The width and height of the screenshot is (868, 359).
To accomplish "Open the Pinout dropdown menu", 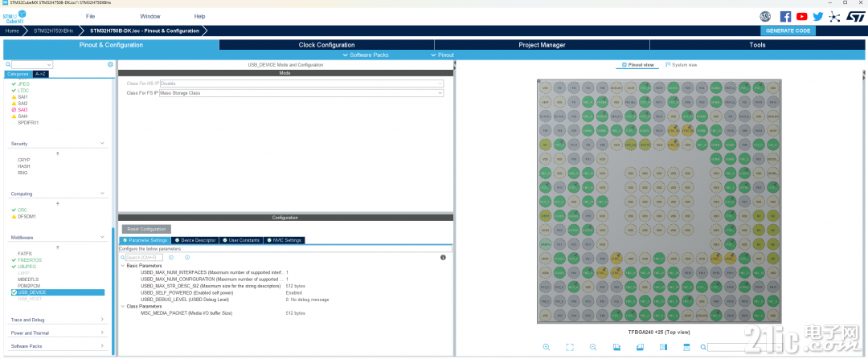I will (x=442, y=55).
